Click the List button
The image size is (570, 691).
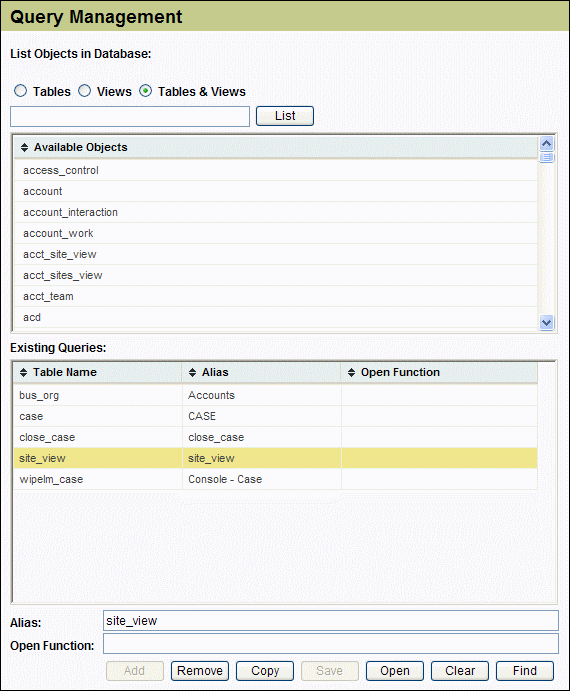pyautogui.click(x=285, y=116)
